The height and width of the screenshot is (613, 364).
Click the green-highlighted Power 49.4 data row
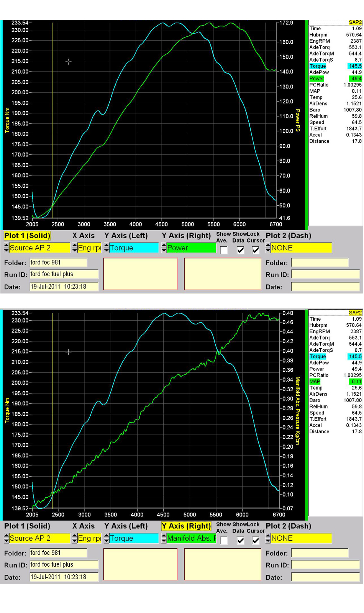(x=336, y=79)
